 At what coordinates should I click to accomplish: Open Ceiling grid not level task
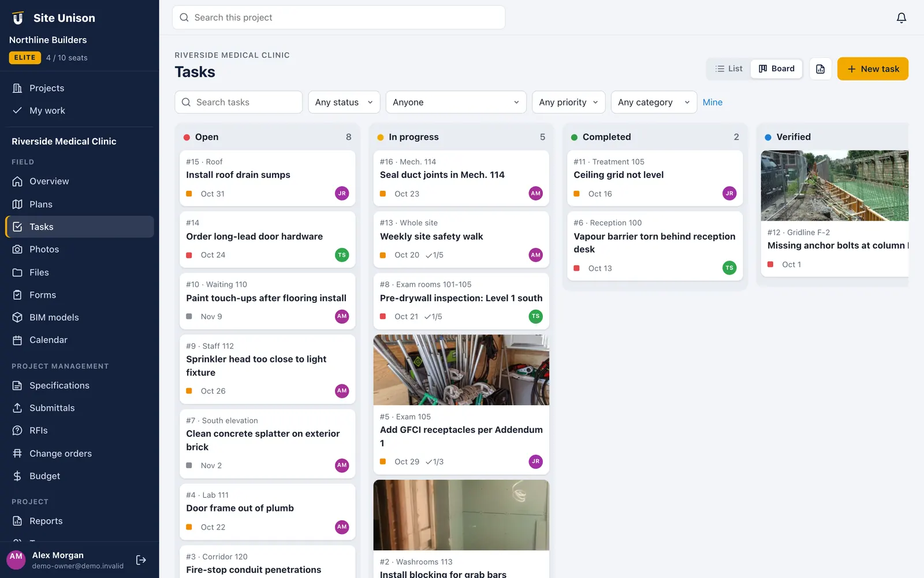pos(655,178)
